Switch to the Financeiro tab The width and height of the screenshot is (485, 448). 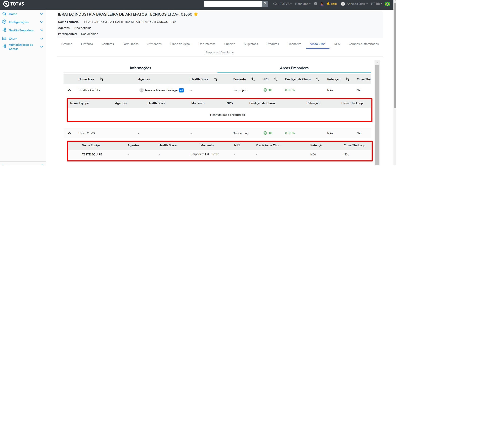294,44
